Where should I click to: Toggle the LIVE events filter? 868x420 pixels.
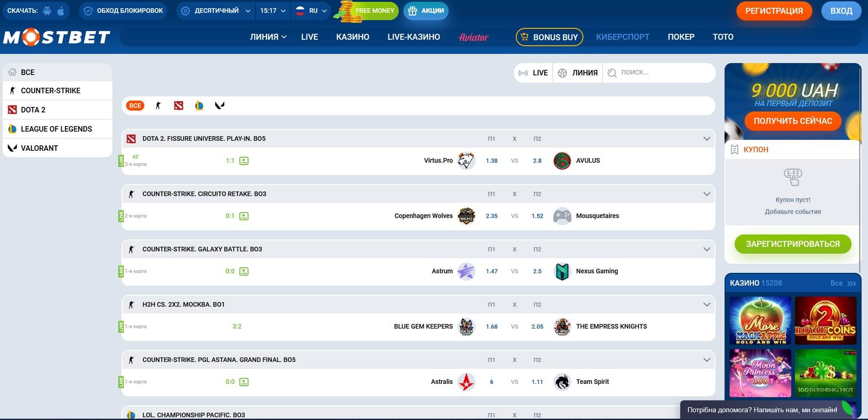[x=533, y=73]
